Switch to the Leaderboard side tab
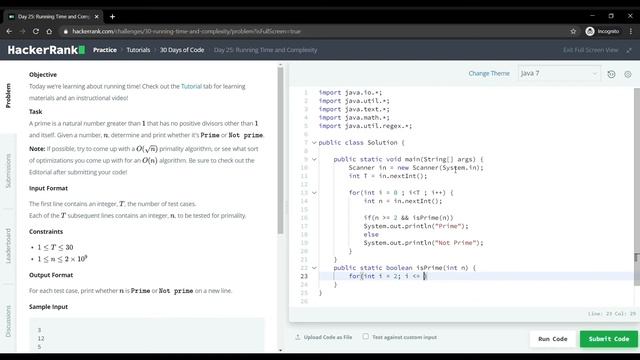The image size is (640, 360). [x=8, y=246]
